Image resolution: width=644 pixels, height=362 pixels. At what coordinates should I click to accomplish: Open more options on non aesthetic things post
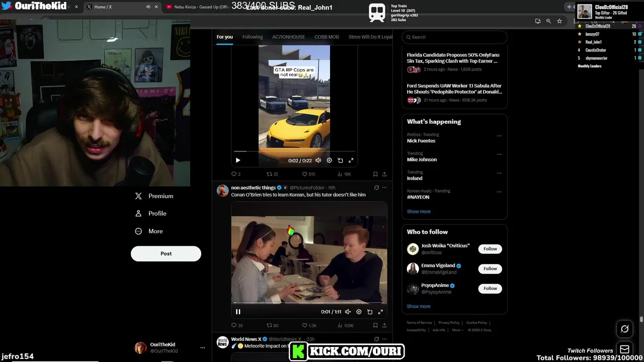[384, 188]
